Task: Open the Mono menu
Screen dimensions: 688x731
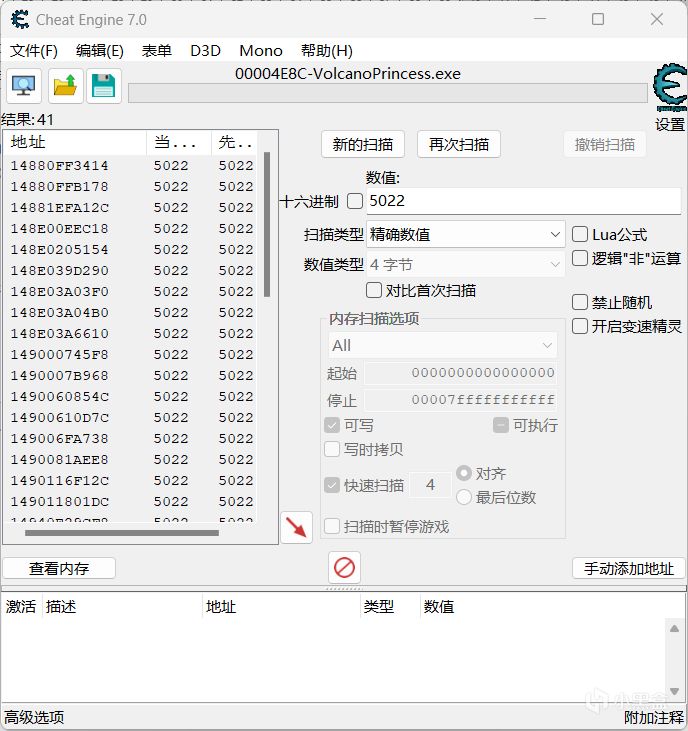Action: coord(261,50)
